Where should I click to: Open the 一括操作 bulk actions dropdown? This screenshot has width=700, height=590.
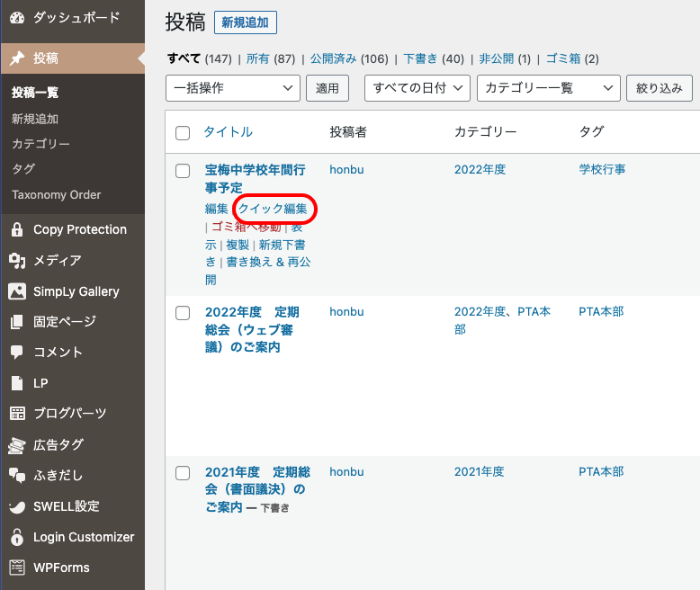click(x=233, y=88)
